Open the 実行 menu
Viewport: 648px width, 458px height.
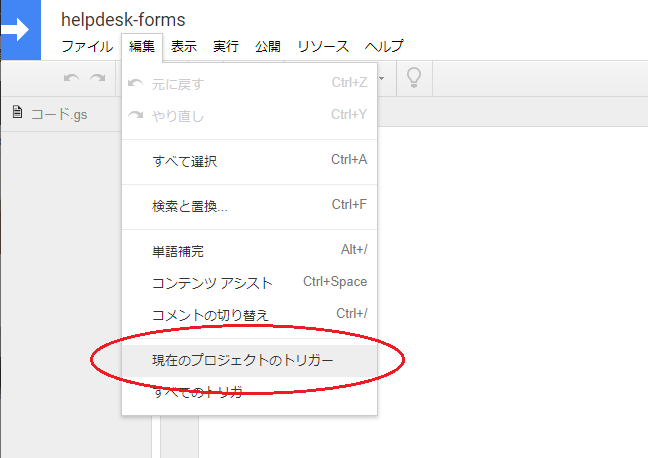tap(226, 46)
